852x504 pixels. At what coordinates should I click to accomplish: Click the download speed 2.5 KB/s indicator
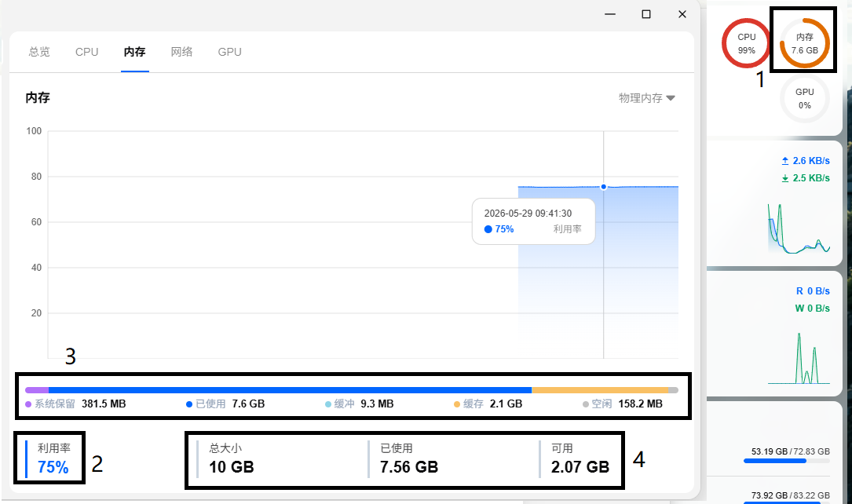click(806, 178)
